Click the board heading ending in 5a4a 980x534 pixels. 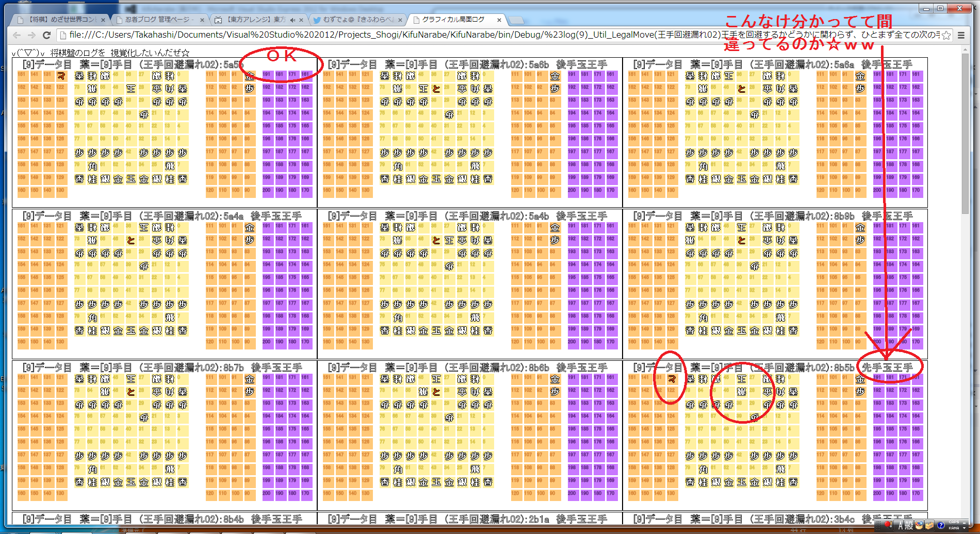[162, 216]
